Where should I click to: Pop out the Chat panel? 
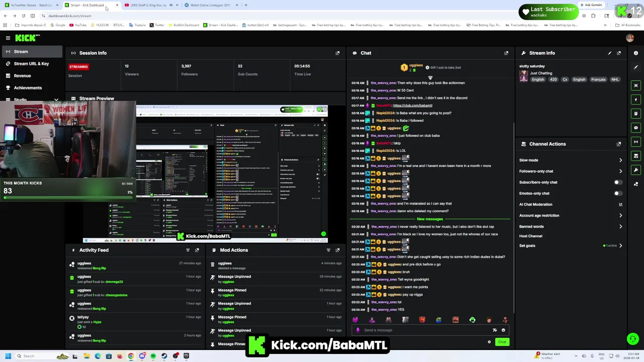pyautogui.click(x=506, y=53)
